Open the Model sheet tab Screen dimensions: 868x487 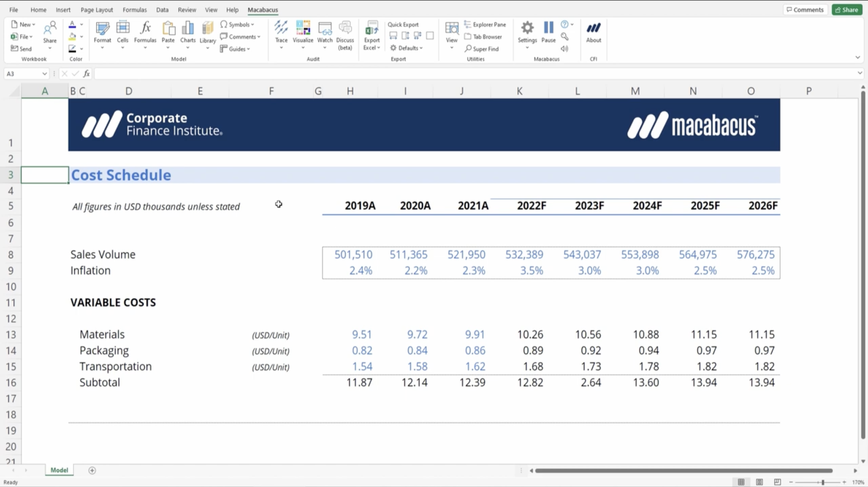pos(59,470)
